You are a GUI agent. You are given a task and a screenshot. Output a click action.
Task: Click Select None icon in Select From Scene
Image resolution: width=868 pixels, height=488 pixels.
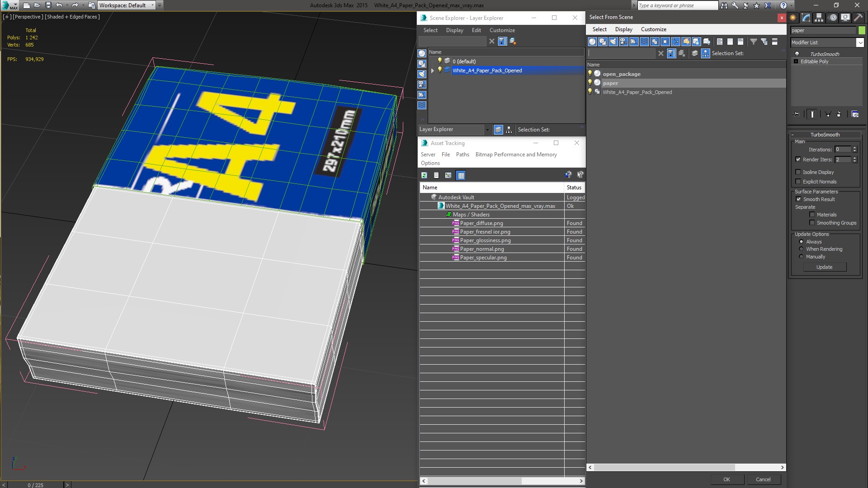[x=730, y=42]
